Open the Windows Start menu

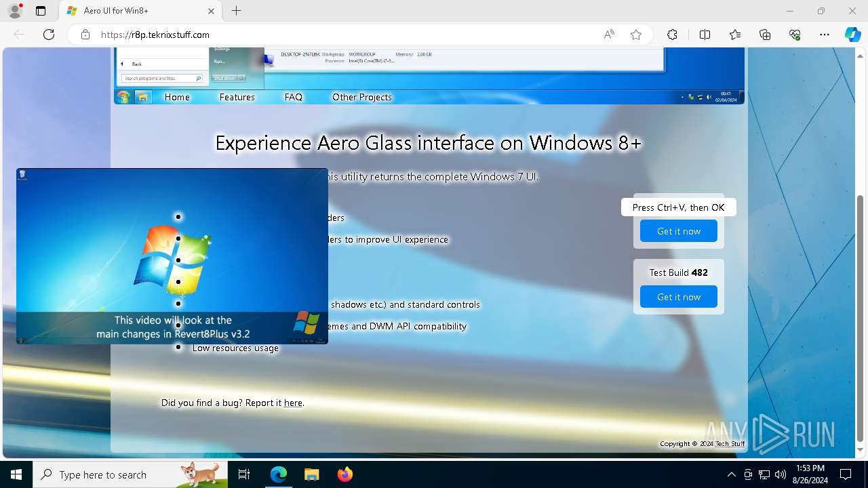point(16,474)
